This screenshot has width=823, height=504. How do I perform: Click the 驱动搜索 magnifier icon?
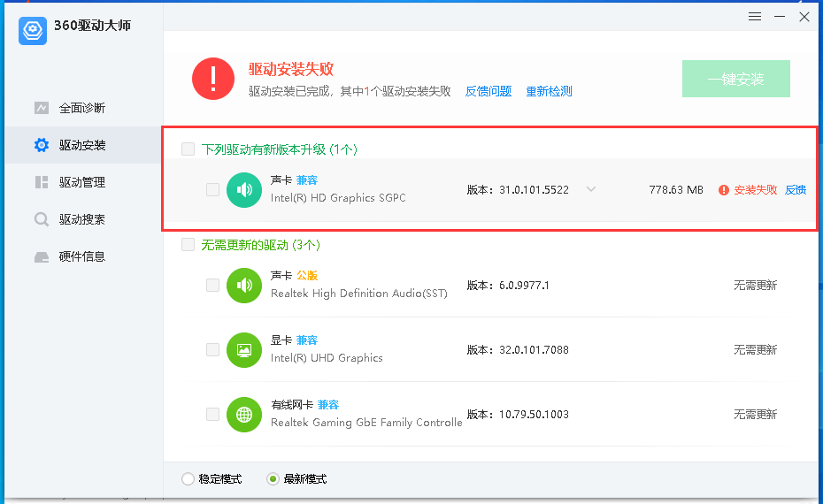pos(42,219)
